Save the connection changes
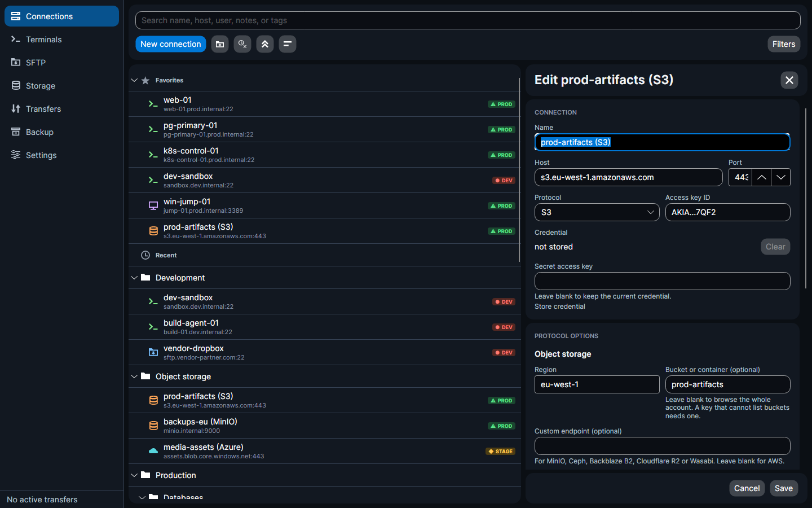The width and height of the screenshot is (812, 508). [x=784, y=488]
